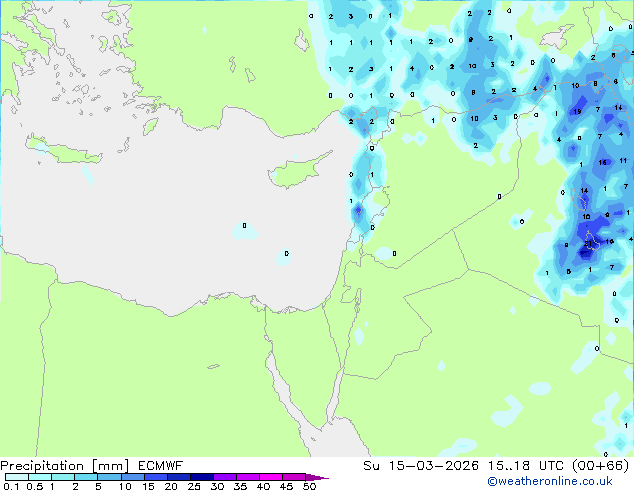Select the dark blue 25 to 30 swatch
The height and width of the screenshot is (490, 634).
(x=201, y=477)
